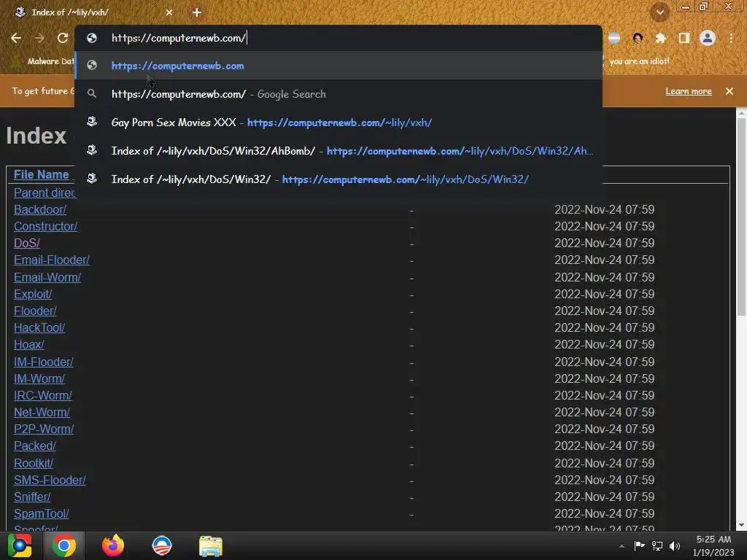Reload the current page
This screenshot has height=560, width=747.
coord(63,38)
